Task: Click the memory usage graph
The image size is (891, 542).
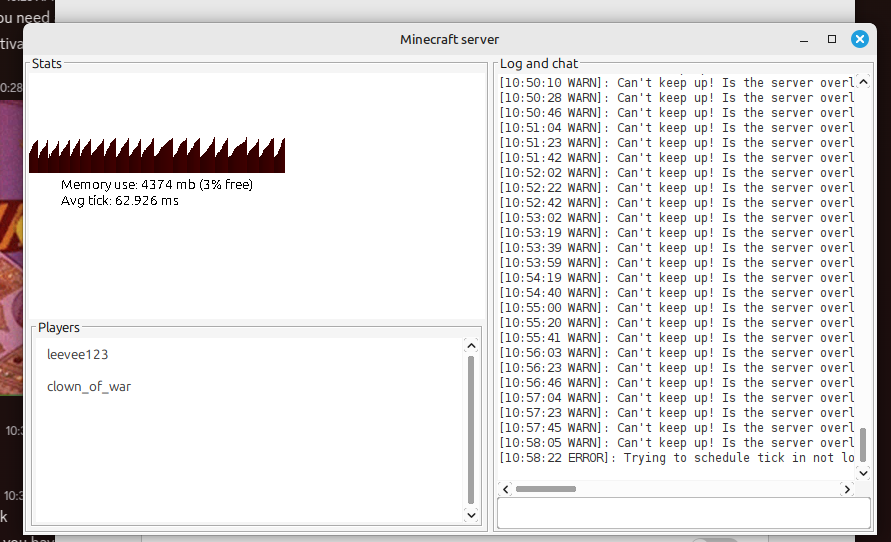Action: pyautogui.click(x=157, y=155)
